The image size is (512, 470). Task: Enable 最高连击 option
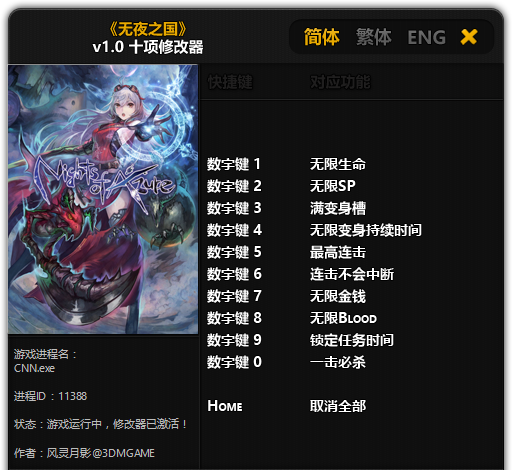point(338,252)
